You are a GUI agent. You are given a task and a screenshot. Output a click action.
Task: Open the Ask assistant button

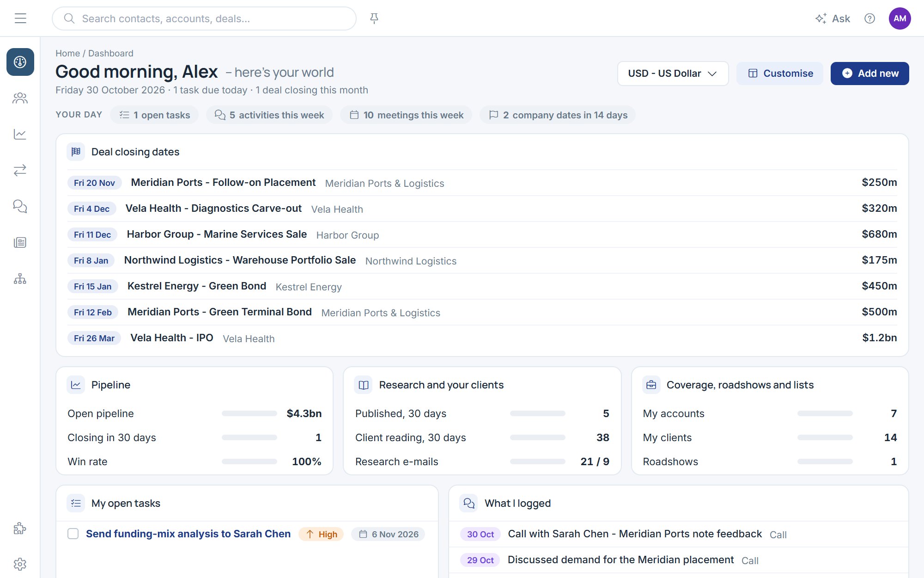pyautogui.click(x=833, y=18)
